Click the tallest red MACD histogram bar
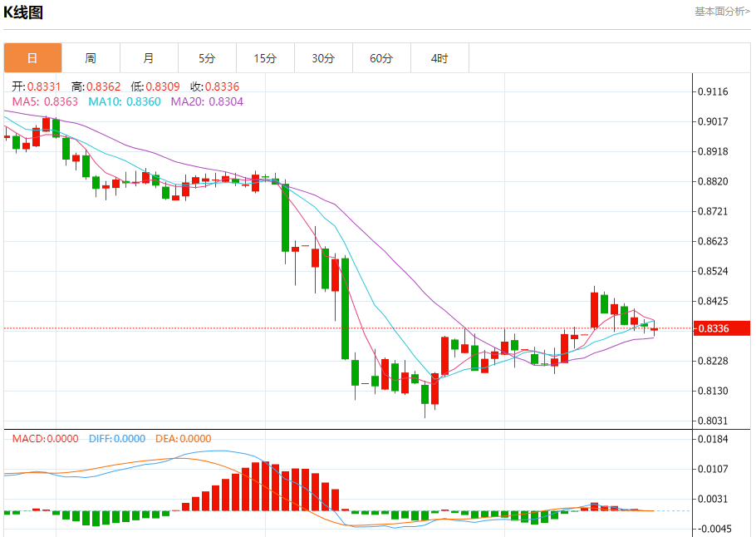Viewport: 756px width, 537px height. click(x=266, y=486)
